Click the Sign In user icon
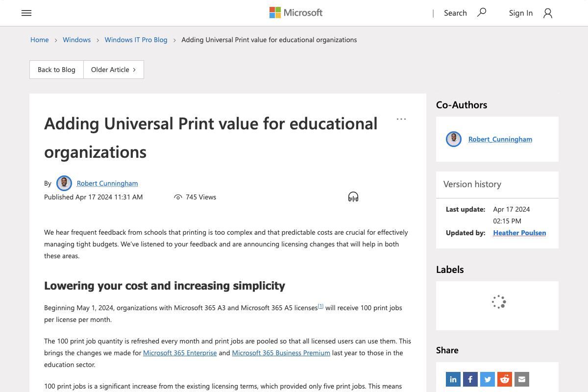The height and width of the screenshot is (392, 588). (548, 13)
